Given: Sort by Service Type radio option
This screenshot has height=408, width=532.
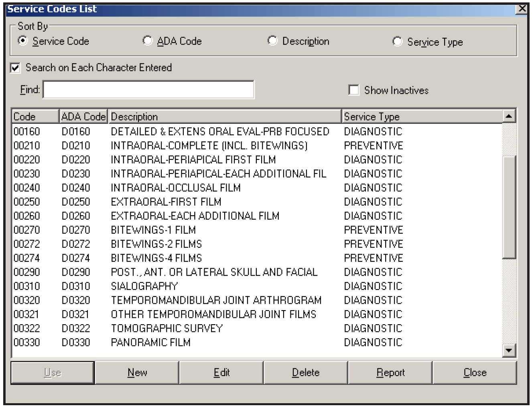Looking at the screenshot, I should point(397,41).
